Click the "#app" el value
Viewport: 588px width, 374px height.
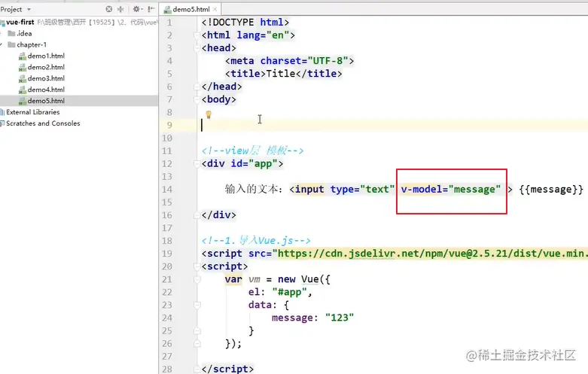pyautogui.click(x=290, y=292)
